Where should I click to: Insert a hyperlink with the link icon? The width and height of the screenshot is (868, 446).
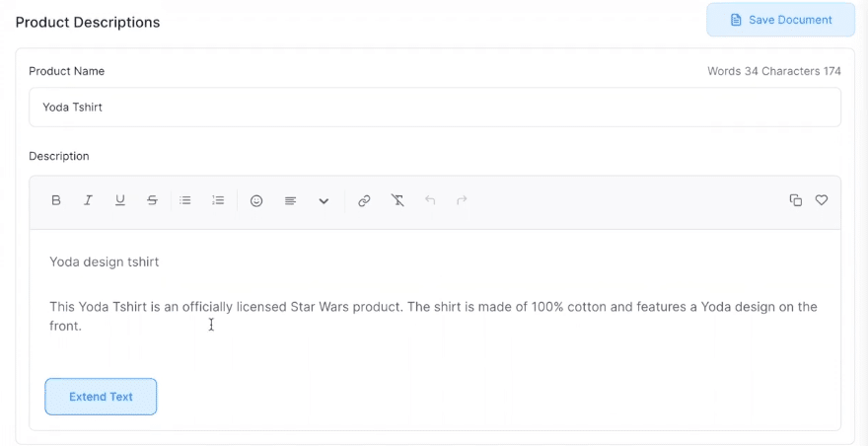[x=364, y=200]
